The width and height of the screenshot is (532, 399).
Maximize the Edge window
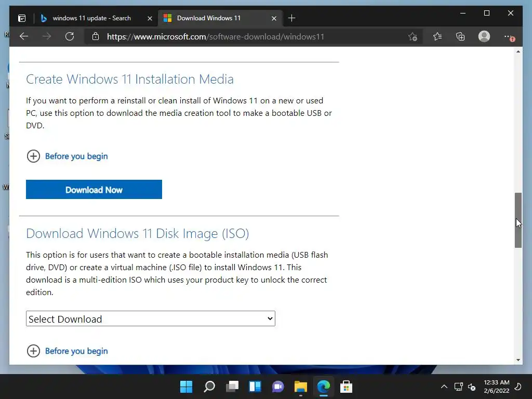[x=486, y=13]
